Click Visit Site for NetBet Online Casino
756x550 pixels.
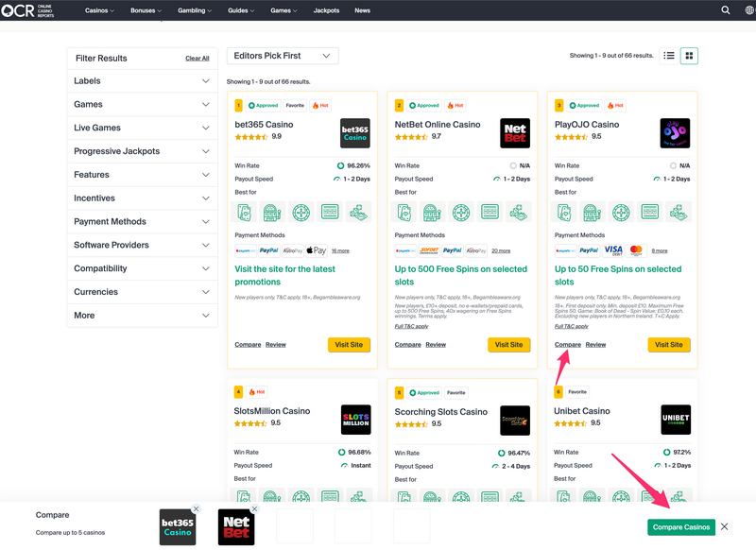(x=508, y=345)
